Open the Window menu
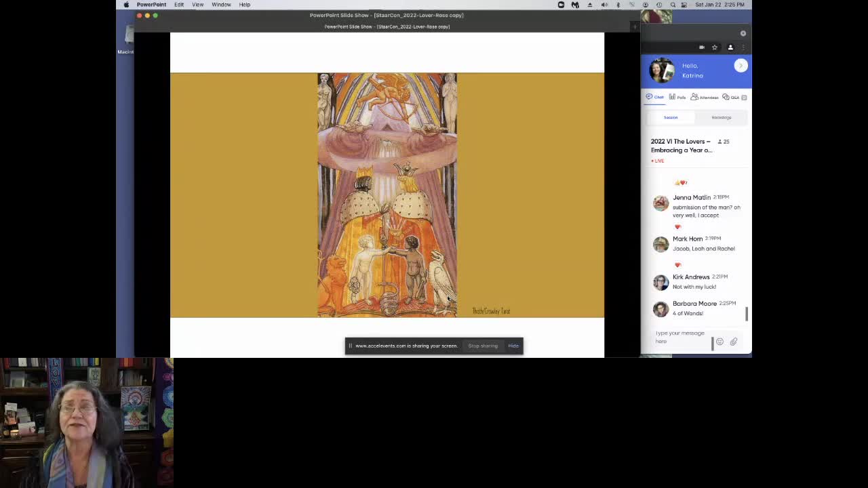 tap(221, 5)
